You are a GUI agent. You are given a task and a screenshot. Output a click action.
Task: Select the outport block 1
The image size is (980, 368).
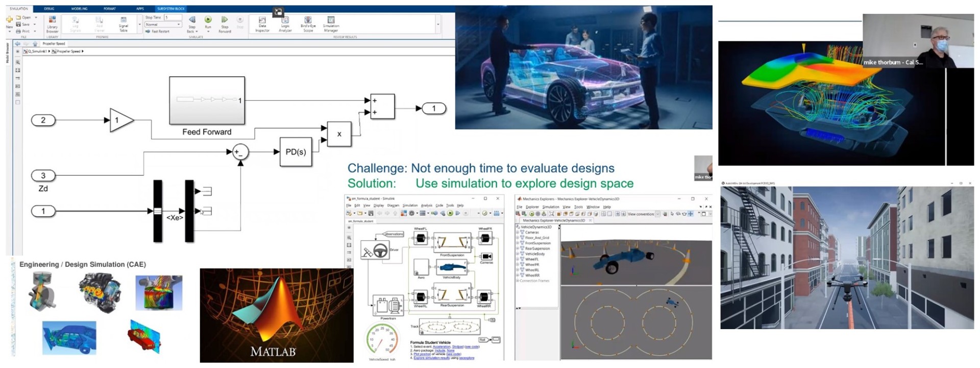pyautogui.click(x=434, y=108)
